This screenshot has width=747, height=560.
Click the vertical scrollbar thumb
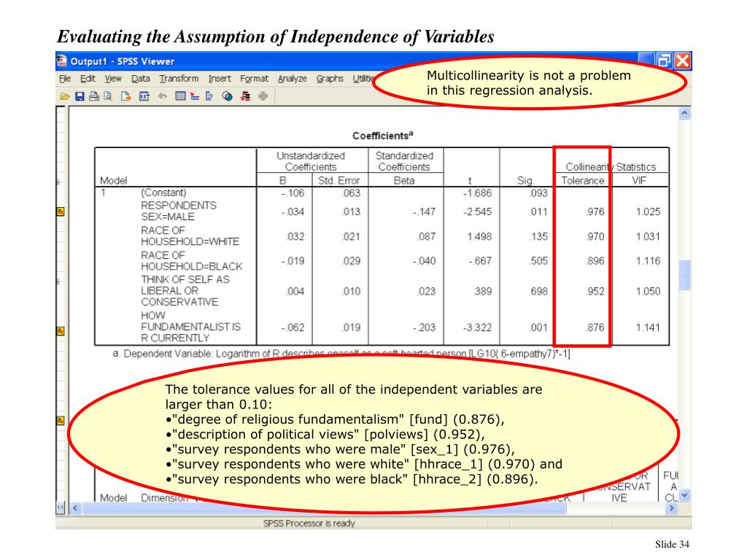point(684,275)
